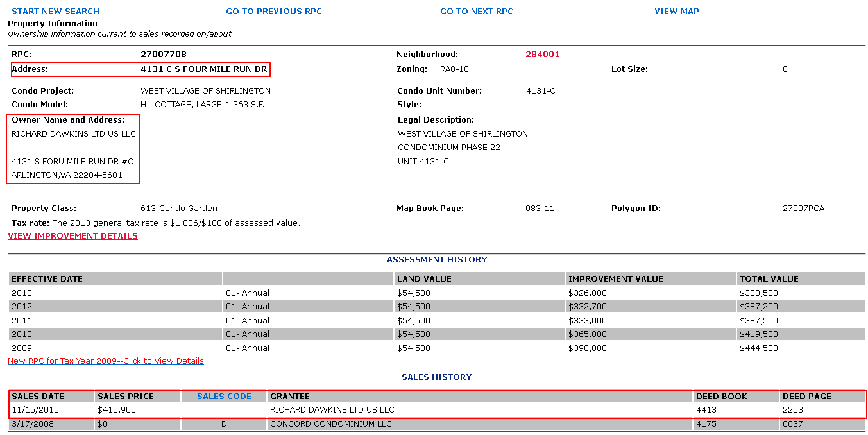Screen dimensions: 868x435
Task: Click the GRANTEE column header
Action: tap(289, 397)
